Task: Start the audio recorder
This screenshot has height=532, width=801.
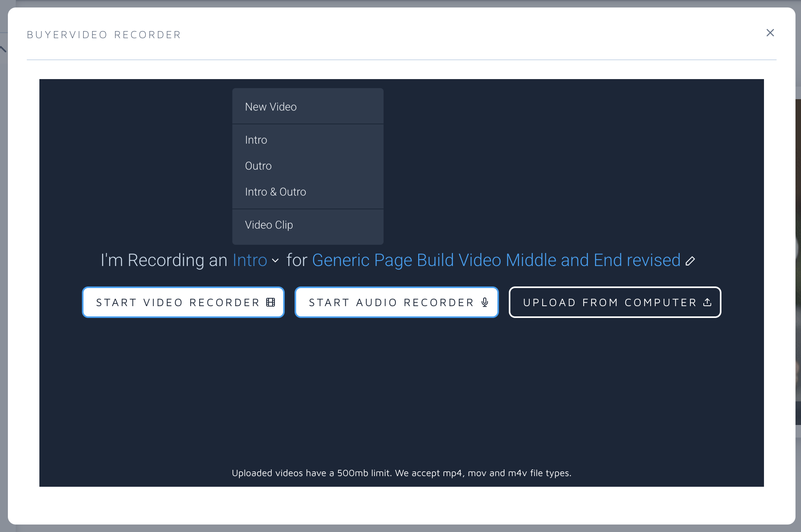Action: tap(397, 302)
